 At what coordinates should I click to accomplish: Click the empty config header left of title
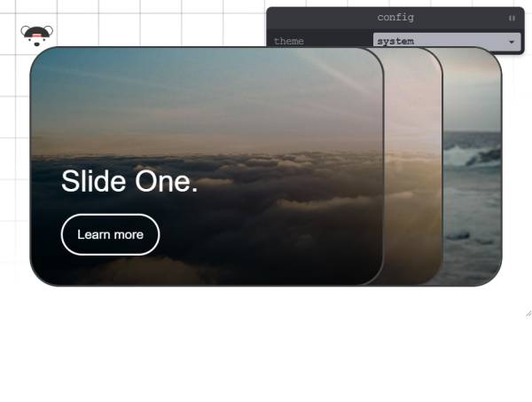[x=319, y=18]
